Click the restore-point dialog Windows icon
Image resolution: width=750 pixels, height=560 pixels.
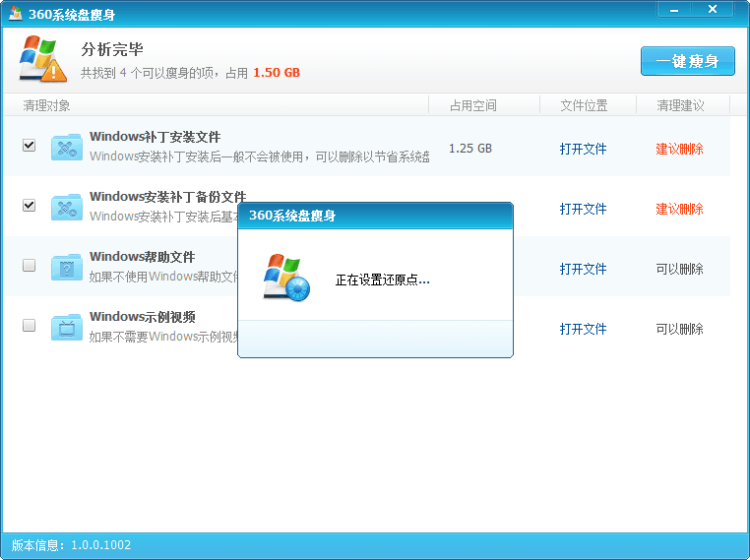click(286, 278)
